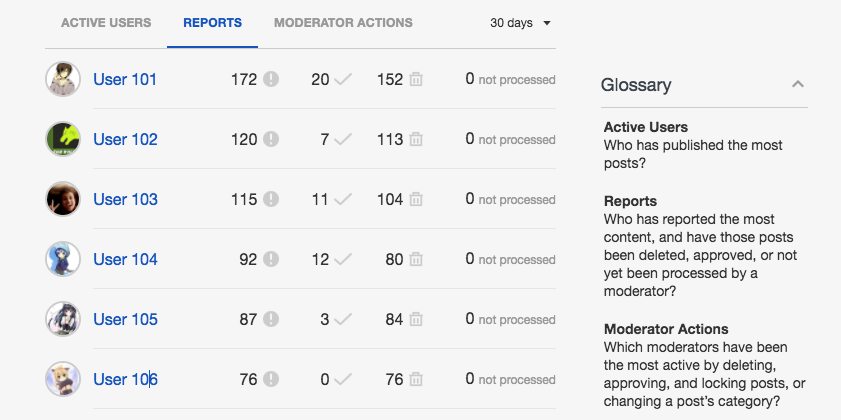Screen dimensions: 841x420
Task: Click the deleted trash icon for User 103
Action: click(416, 200)
